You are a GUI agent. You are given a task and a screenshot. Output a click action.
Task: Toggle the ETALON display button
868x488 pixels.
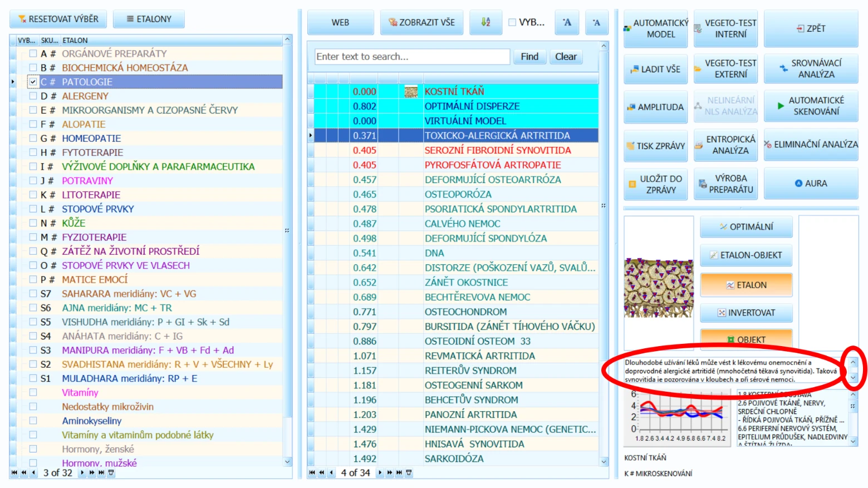pyautogui.click(x=746, y=285)
